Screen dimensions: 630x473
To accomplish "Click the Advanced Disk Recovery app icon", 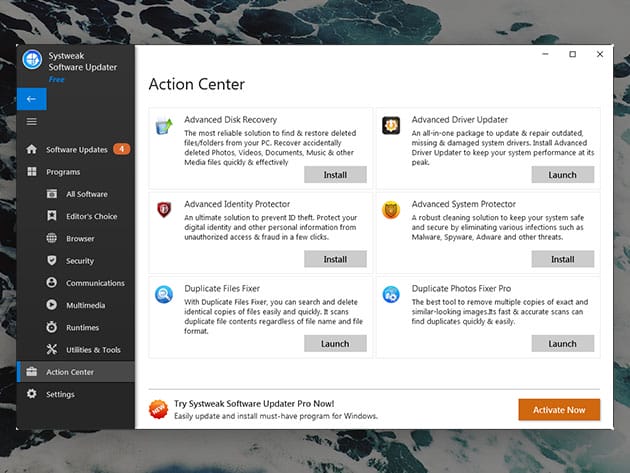I will (164, 126).
